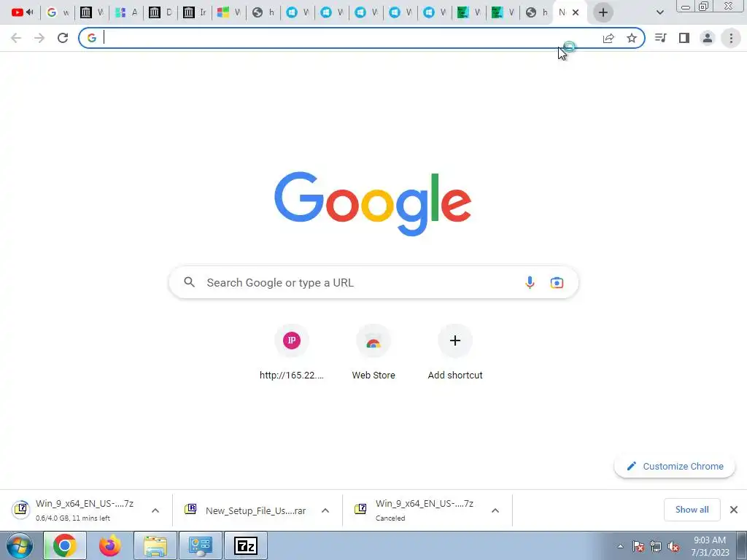The width and height of the screenshot is (747, 560).
Task: Start voice search with microphone icon
Action: (530, 282)
